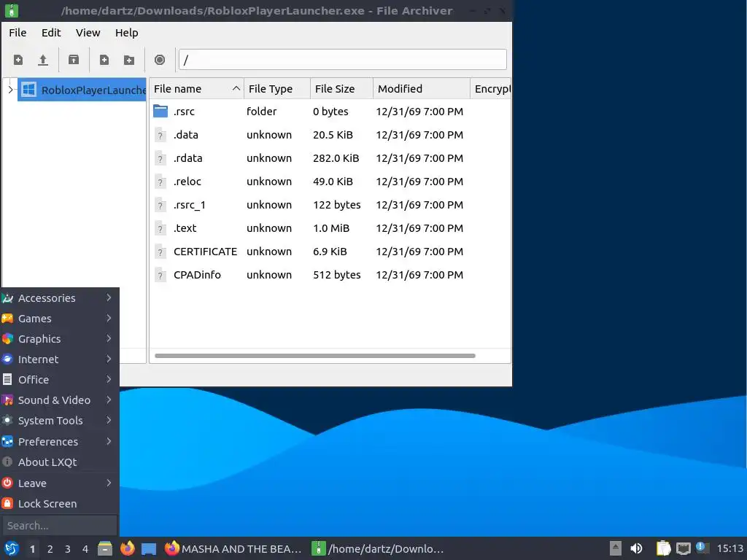Image resolution: width=747 pixels, height=560 pixels.
Task: Switch to virtual desktop 2
Action: [50, 549]
